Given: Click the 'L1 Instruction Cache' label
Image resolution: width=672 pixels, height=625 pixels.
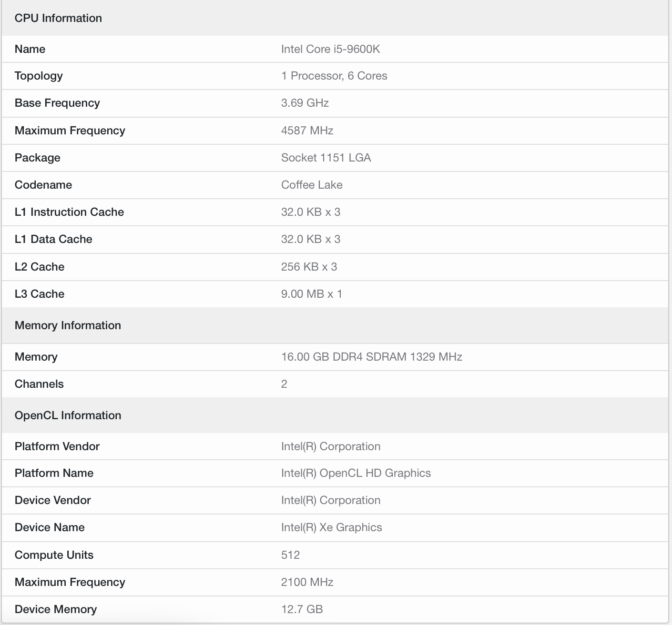Looking at the screenshot, I should point(70,212).
